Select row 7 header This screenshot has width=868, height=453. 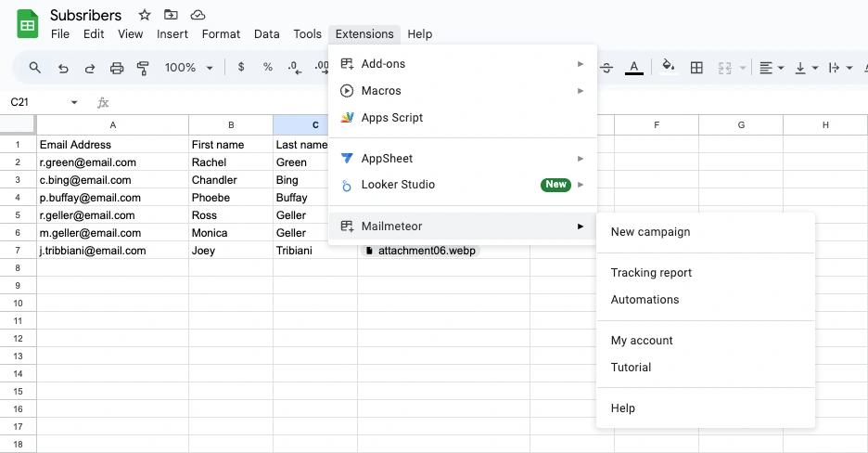(x=18, y=251)
